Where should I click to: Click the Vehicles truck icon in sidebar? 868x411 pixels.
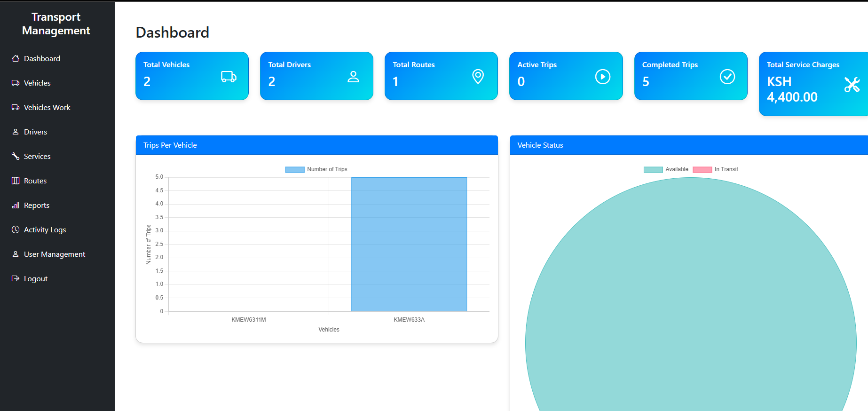point(16,83)
